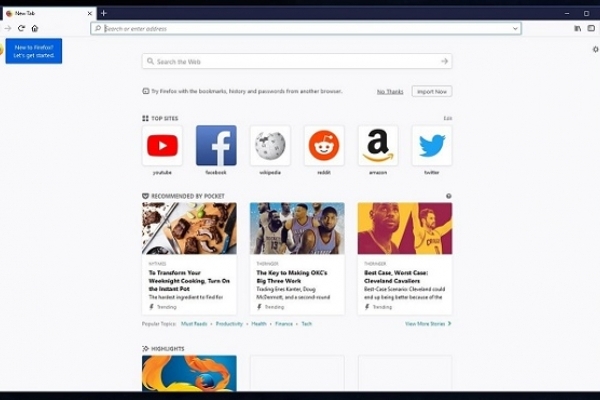Open the Library icon in toolbar
This screenshot has height=400, width=600.
pos(577,28)
